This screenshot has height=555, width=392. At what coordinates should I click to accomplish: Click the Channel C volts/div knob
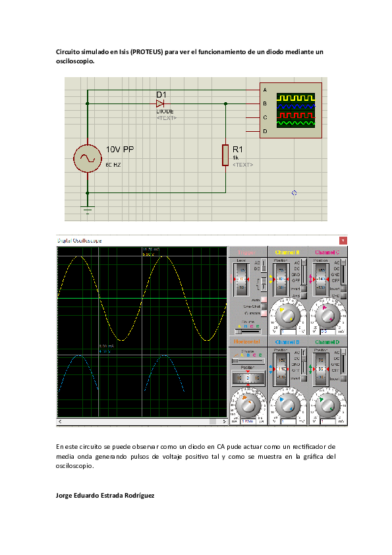coord(327,316)
